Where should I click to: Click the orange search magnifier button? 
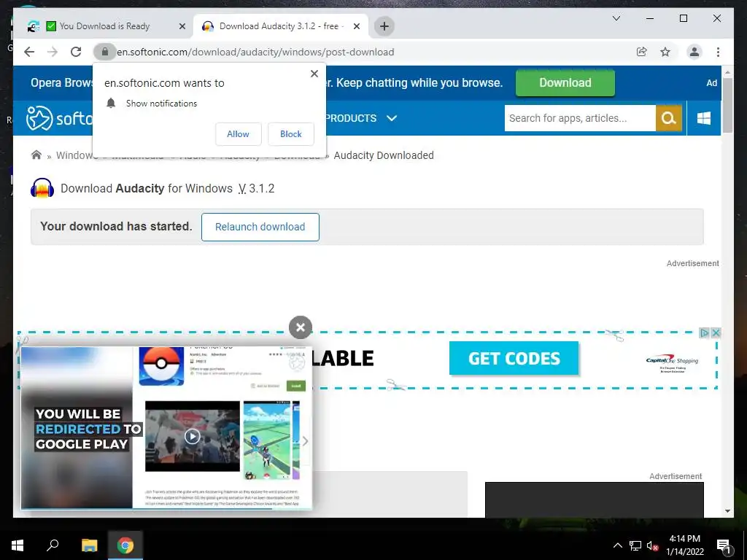tap(669, 118)
